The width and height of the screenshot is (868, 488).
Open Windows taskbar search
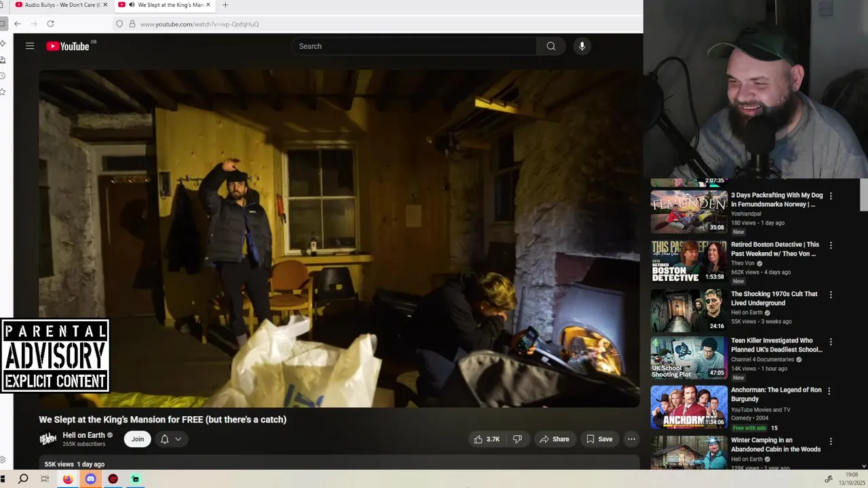coord(23,479)
